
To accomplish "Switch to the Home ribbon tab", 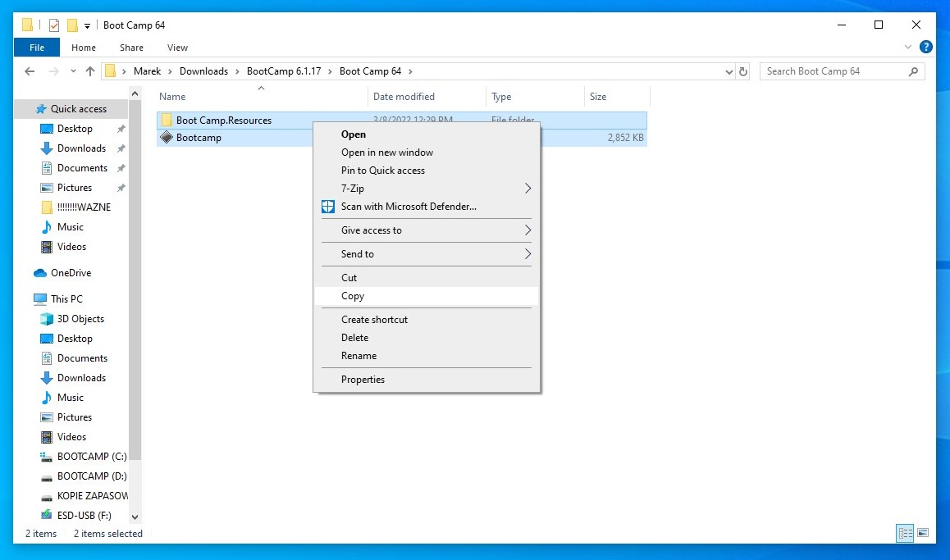I will [84, 48].
